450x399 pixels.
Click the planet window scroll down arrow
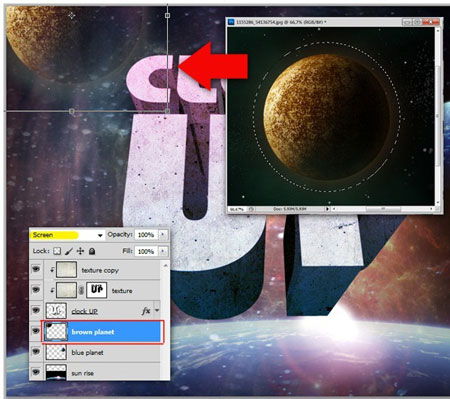[438, 202]
